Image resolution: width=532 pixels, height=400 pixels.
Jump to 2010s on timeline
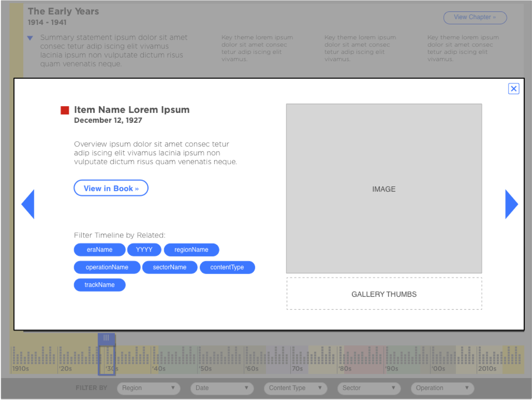click(487, 369)
